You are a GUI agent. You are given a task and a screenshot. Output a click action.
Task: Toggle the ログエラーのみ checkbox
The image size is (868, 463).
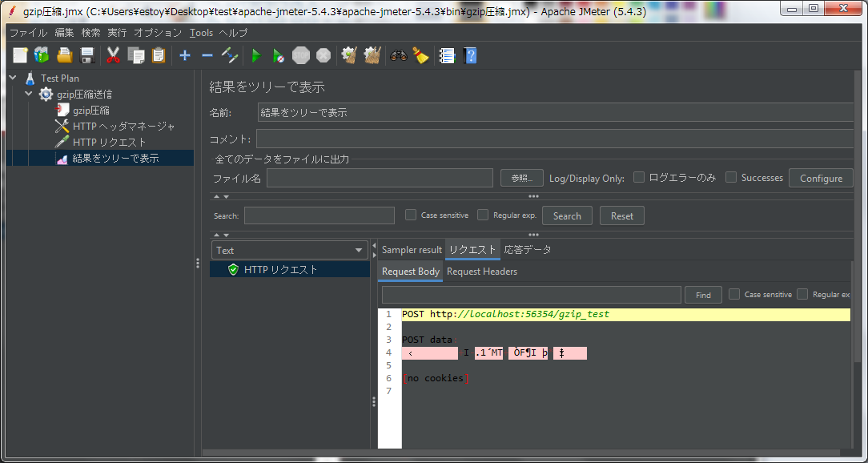coord(639,177)
